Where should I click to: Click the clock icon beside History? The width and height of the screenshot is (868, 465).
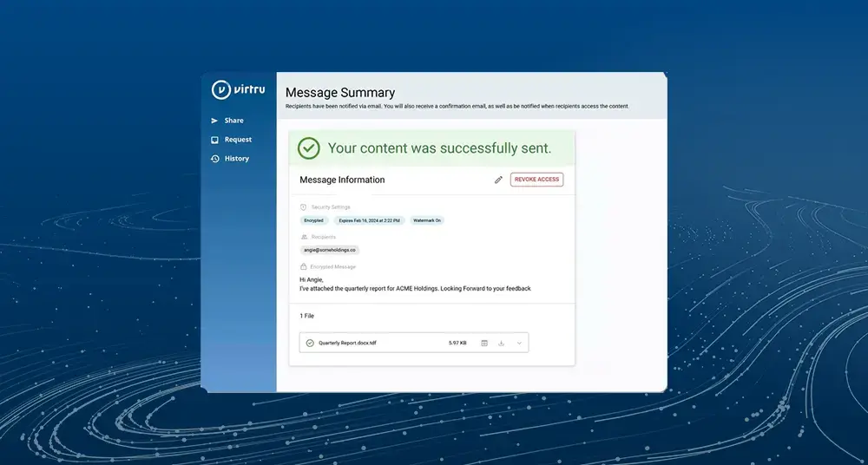tap(214, 159)
